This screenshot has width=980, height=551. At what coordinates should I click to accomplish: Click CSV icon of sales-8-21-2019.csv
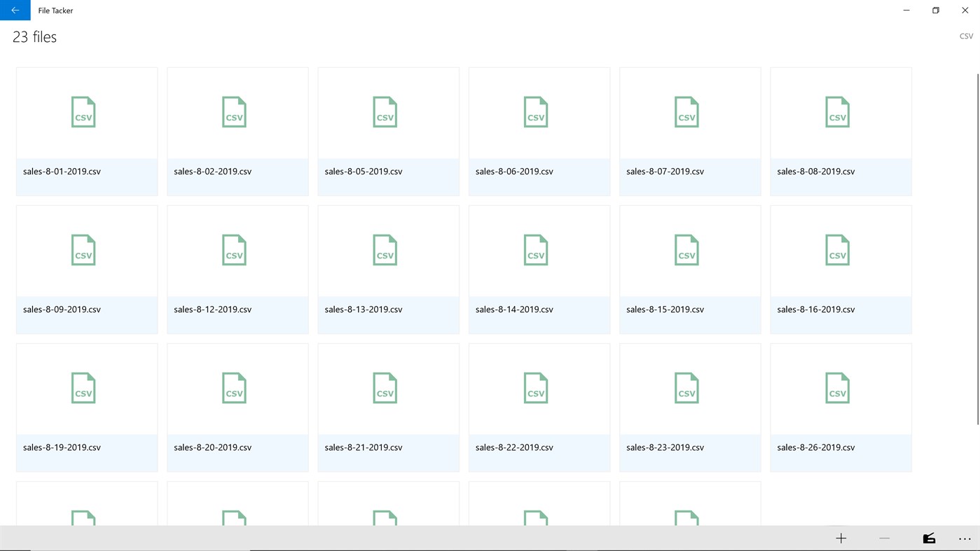pos(385,388)
